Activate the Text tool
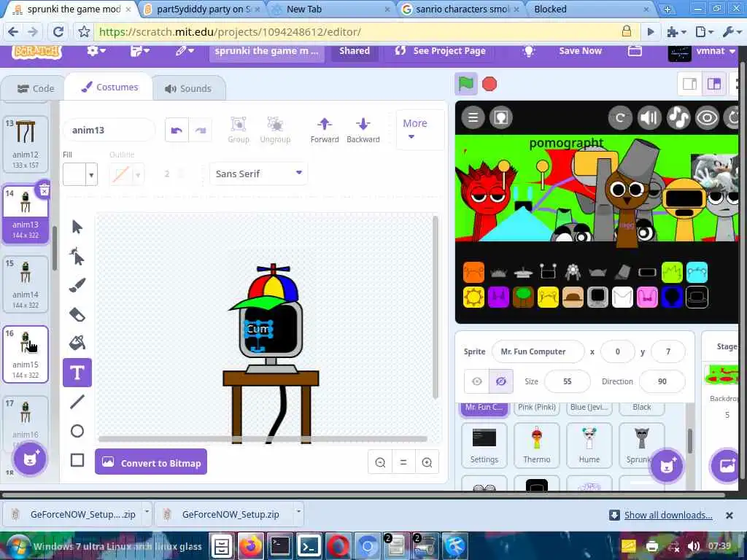The image size is (747, 560). pyautogui.click(x=77, y=373)
